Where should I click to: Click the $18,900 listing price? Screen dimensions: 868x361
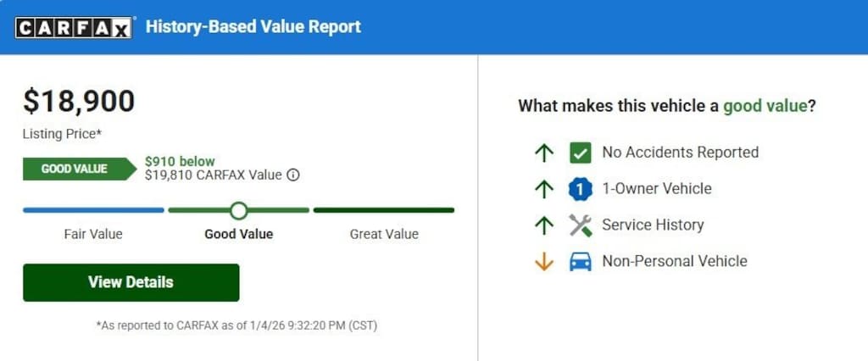click(79, 102)
